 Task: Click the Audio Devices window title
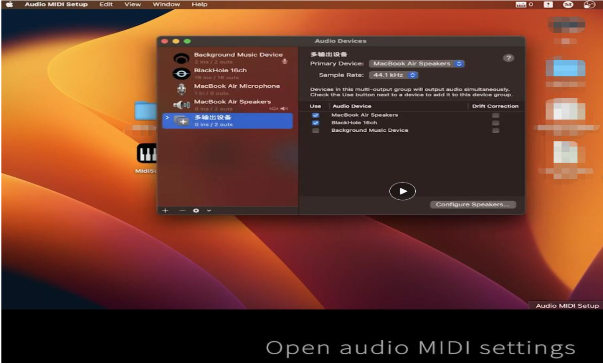click(340, 41)
